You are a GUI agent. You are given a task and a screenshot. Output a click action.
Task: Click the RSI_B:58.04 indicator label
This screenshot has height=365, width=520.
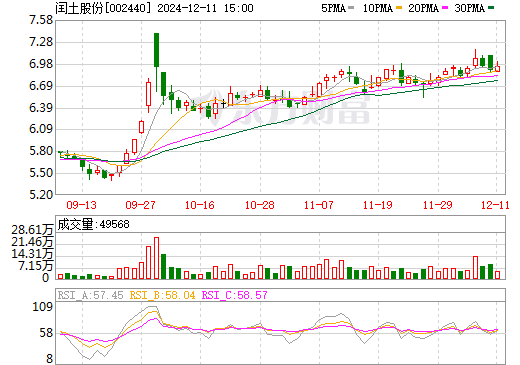pyautogui.click(x=162, y=295)
